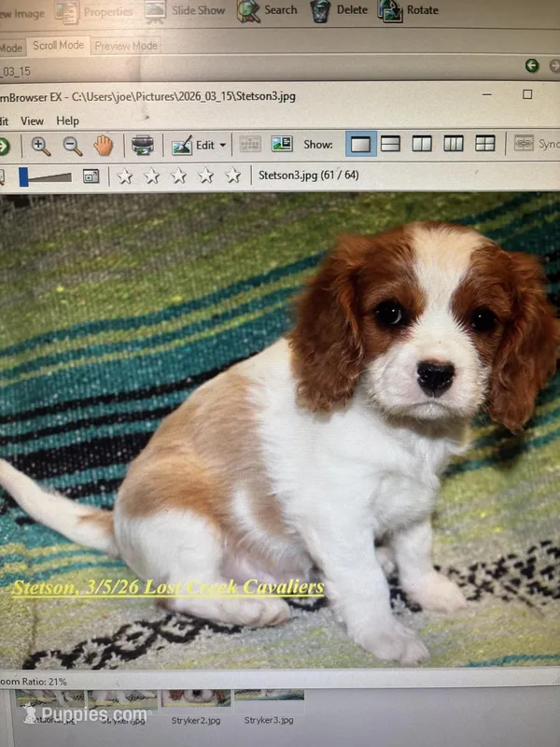
Task: Select the horizontal split view layout
Action: point(390,144)
